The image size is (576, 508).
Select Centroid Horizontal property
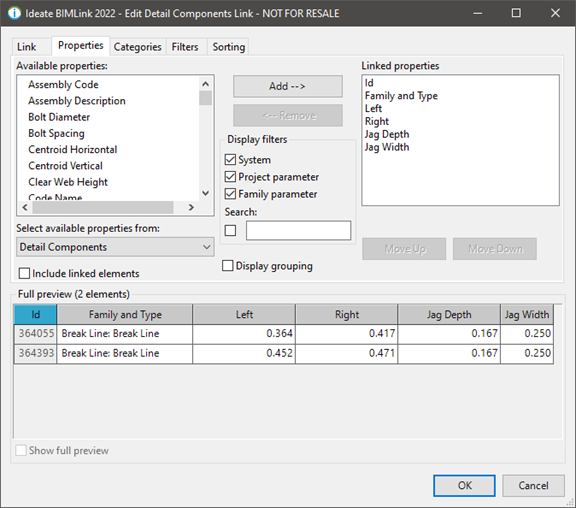(x=73, y=149)
